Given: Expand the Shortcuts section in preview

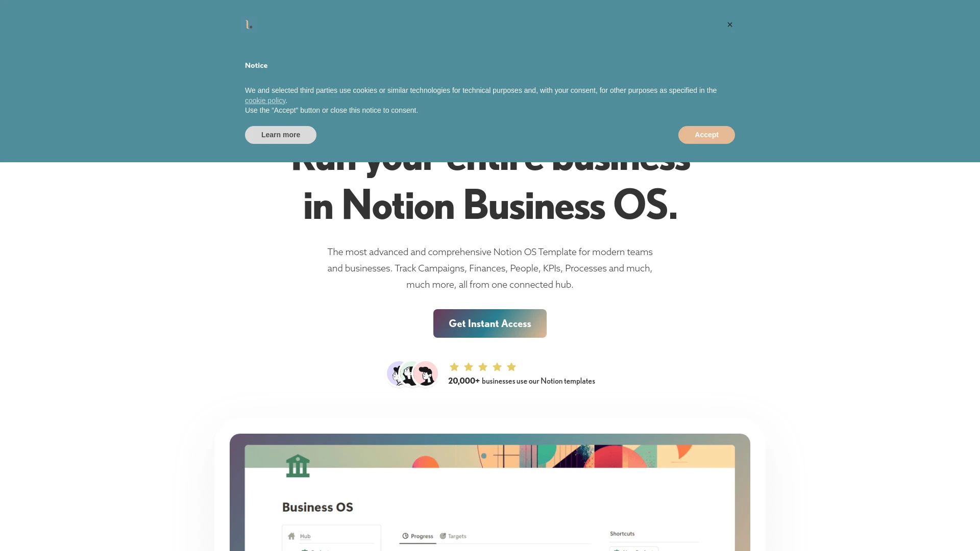Looking at the screenshot, I should tap(621, 534).
